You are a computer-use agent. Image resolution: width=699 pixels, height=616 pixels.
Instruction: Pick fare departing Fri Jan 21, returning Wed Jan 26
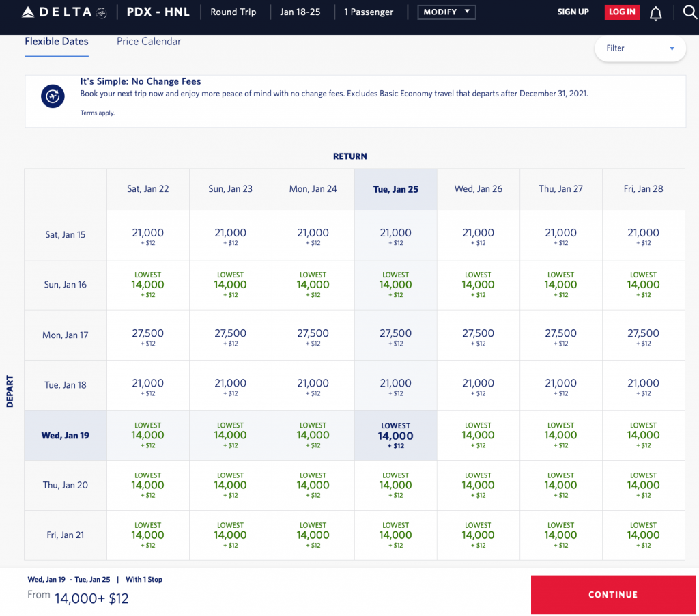click(478, 535)
